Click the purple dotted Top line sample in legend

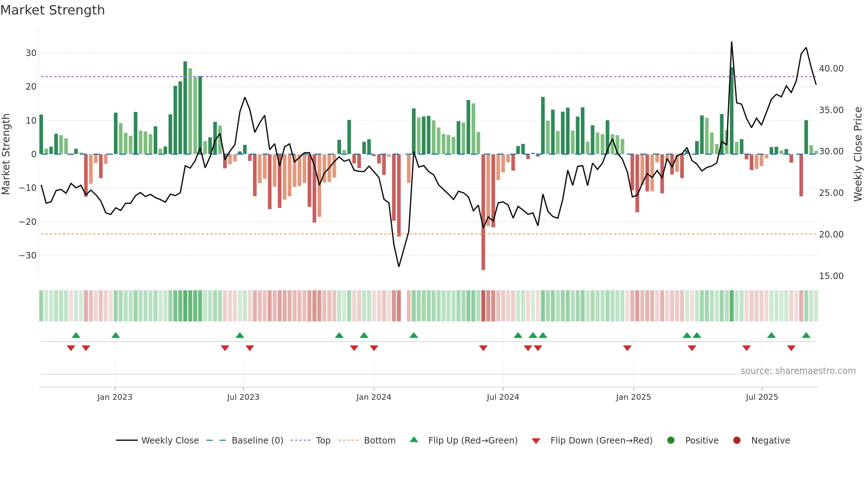coord(301,440)
